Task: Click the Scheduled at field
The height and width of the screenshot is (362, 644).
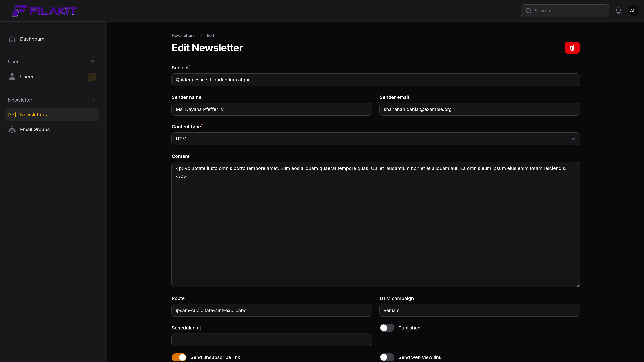Action: pos(271,340)
